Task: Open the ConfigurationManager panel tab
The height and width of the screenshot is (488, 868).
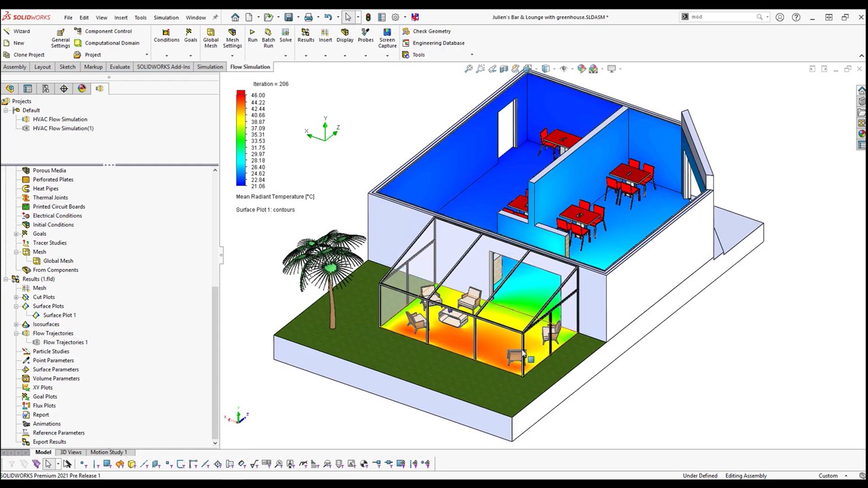Action: (x=45, y=88)
